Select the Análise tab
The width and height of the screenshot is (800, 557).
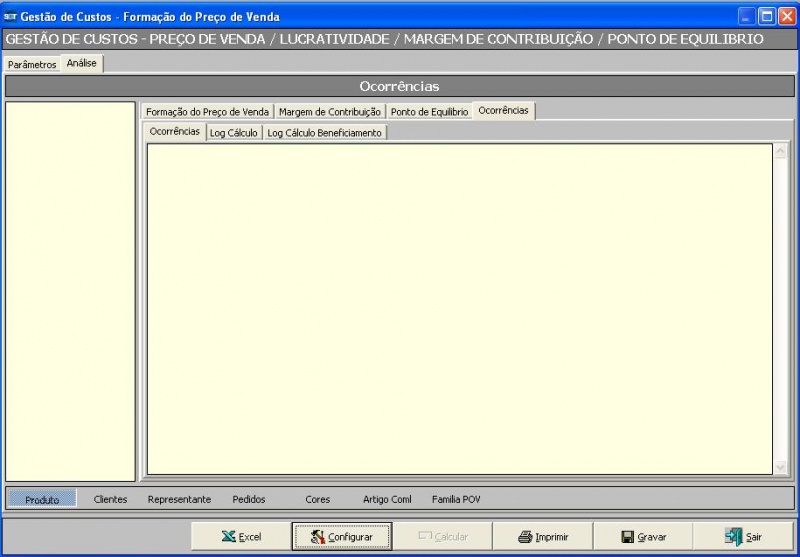click(x=81, y=63)
